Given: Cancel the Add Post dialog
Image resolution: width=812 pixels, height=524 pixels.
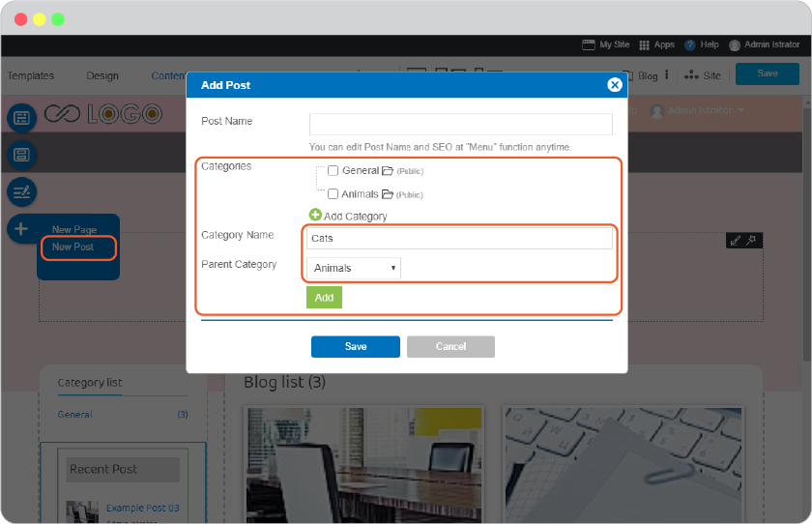Looking at the screenshot, I should coord(450,346).
